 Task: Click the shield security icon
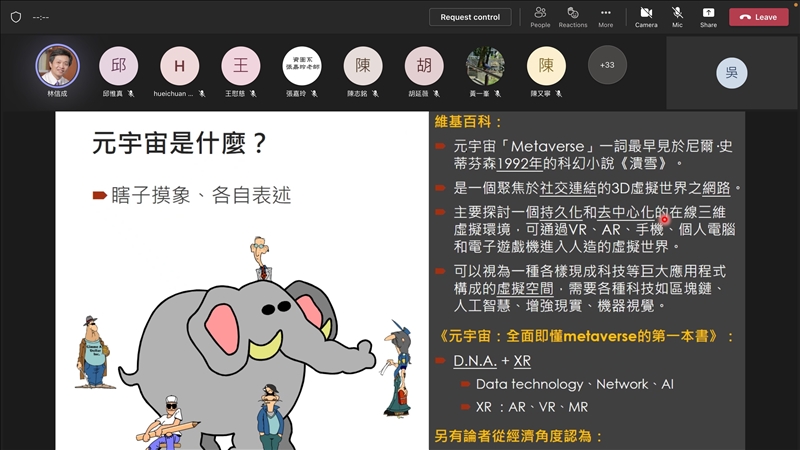pos(15,17)
